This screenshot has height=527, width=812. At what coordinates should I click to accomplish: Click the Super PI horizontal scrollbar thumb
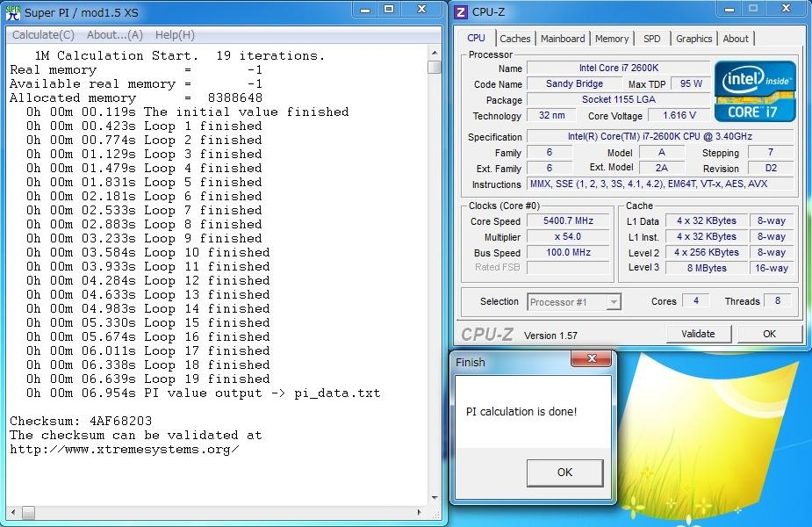point(28,512)
